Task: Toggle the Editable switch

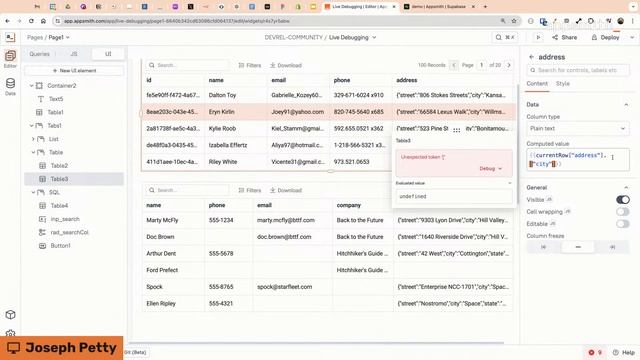Action: click(622, 224)
